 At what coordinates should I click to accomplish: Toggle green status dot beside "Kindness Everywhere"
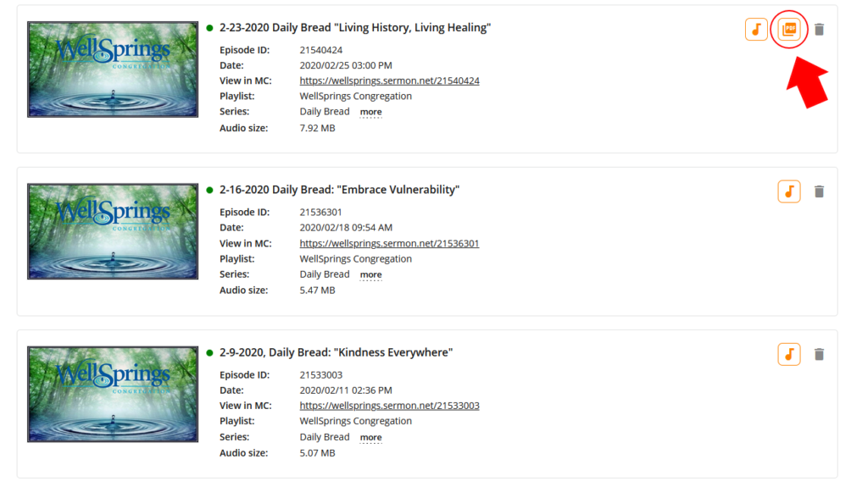209,352
